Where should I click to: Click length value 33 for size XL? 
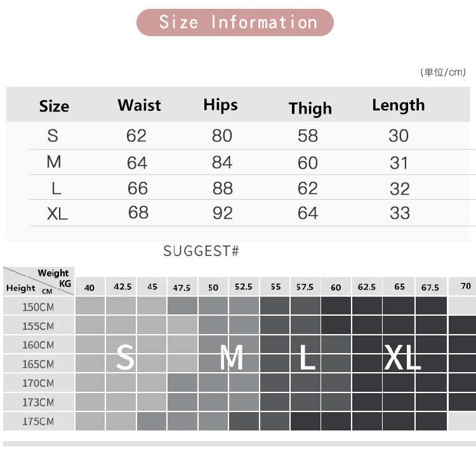click(400, 213)
